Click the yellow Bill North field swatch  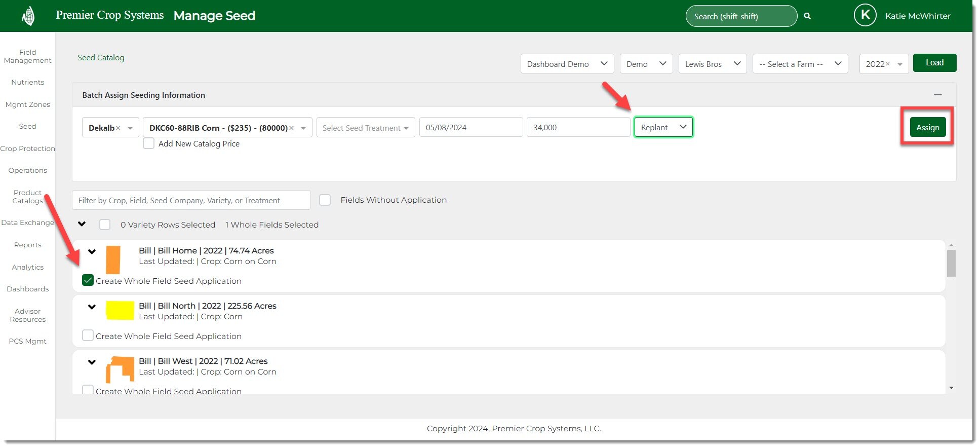(x=120, y=310)
